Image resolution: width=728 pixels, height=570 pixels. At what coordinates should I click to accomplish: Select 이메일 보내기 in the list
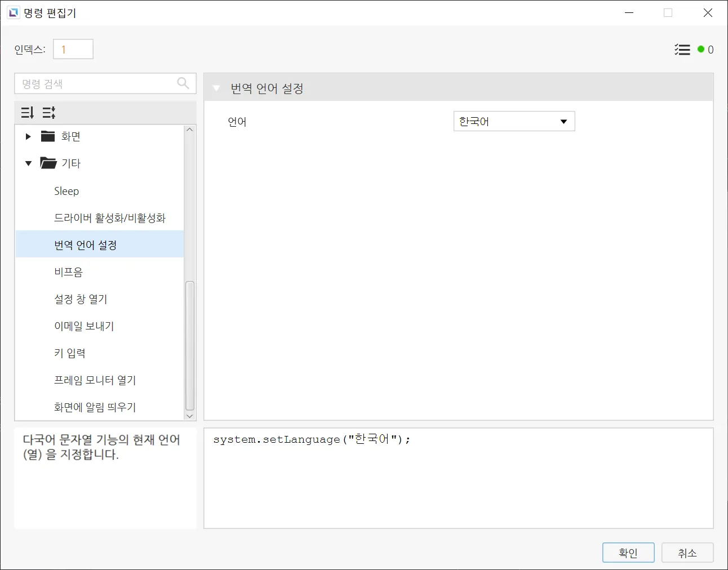click(x=84, y=326)
